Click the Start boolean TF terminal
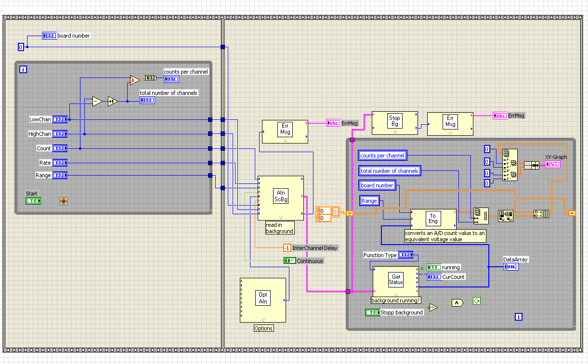This screenshot has width=588, height=364. pyautogui.click(x=34, y=200)
